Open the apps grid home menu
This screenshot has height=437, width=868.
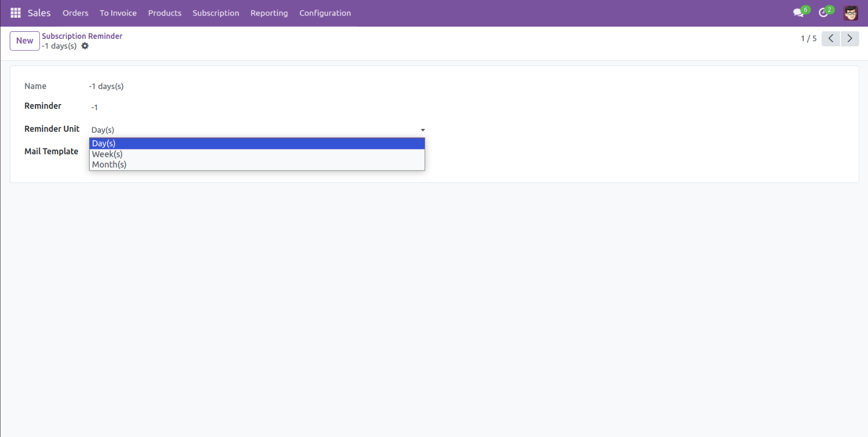(x=16, y=13)
